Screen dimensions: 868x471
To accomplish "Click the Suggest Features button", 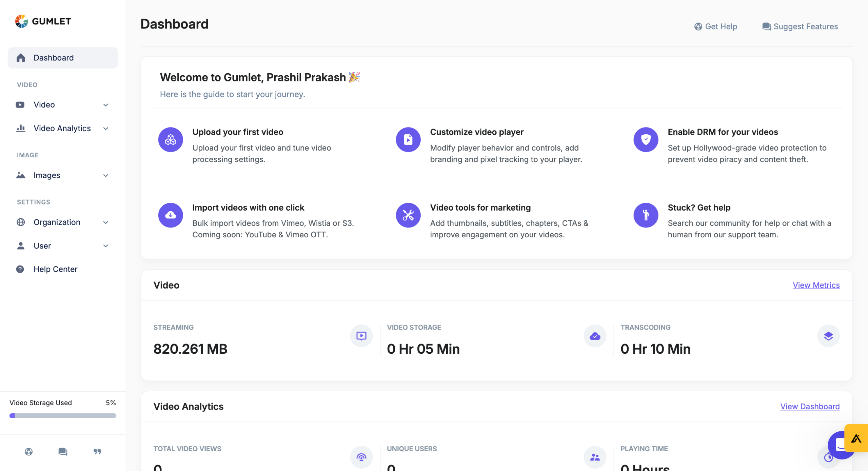I will (800, 26).
